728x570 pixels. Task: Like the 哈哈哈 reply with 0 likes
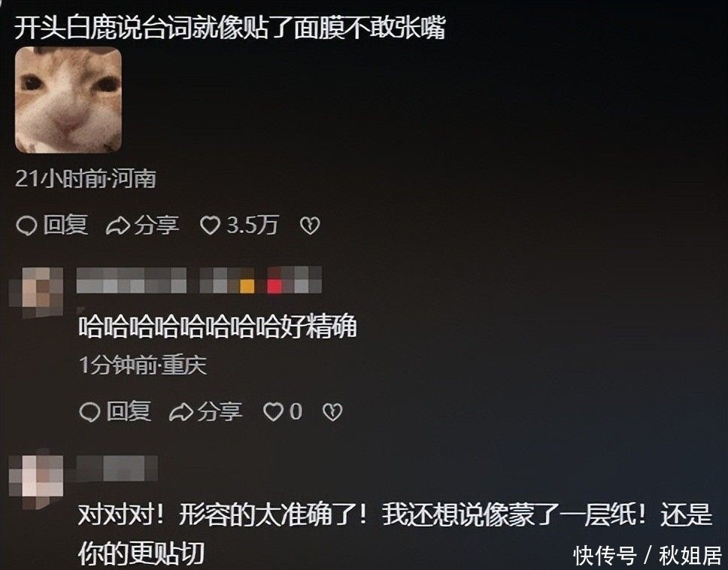coord(273,412)
